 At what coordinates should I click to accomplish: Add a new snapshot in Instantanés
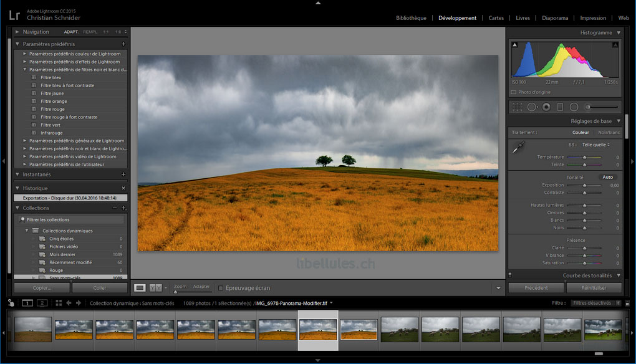123,175
